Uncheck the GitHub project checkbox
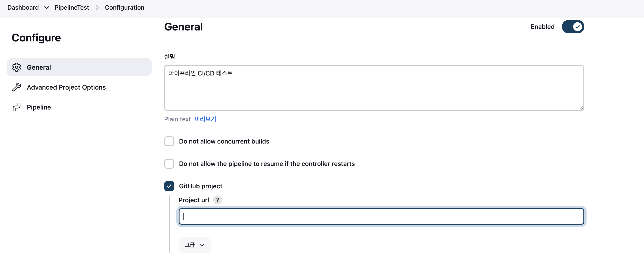Image resolution: width=644 pixels, height=262 pixels. pos(169,186)
